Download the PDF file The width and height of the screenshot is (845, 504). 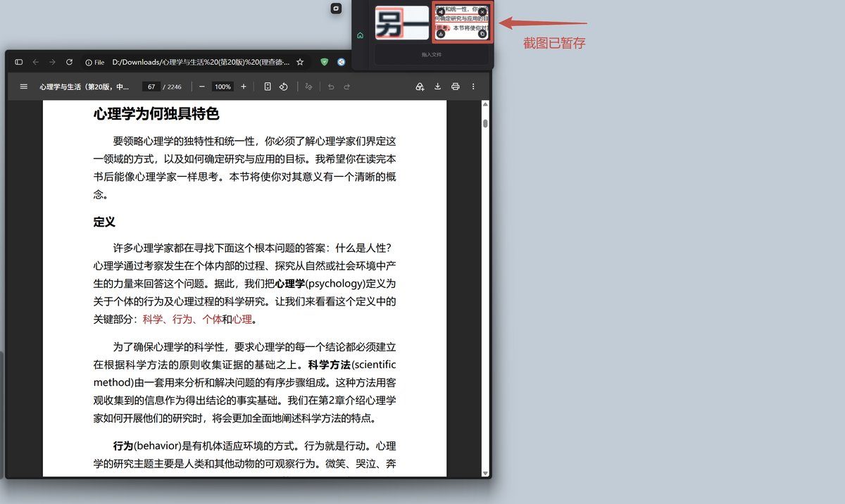tap(437, 87)
